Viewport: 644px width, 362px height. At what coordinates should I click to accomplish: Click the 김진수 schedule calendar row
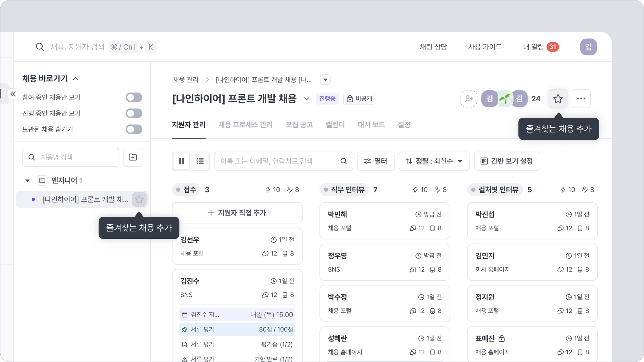pyautogui.click(x=237, y=314)
